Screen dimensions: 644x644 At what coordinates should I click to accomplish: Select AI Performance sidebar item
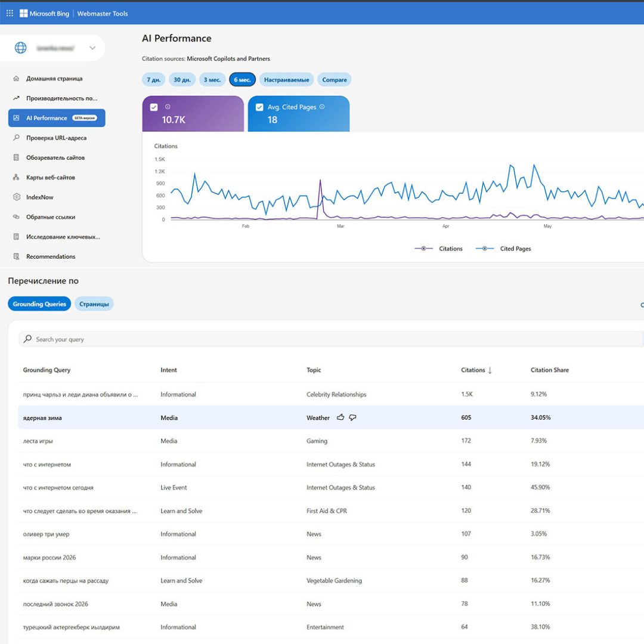[x=57, y=118]
